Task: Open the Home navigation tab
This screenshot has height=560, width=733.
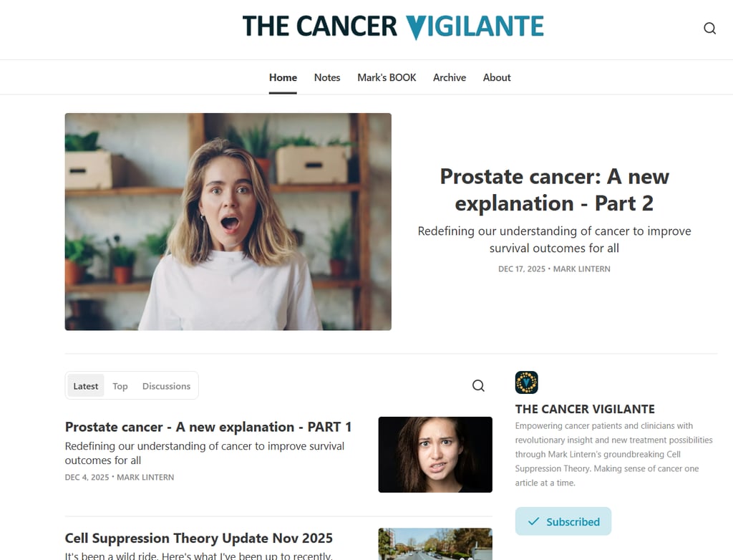Action: tap(283, 77)
